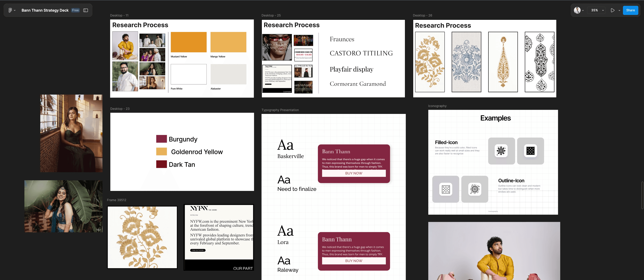Click the Burgundy color square
This screenshot has height=280, width=644.
pyautogui.click(x=161, y=139)
